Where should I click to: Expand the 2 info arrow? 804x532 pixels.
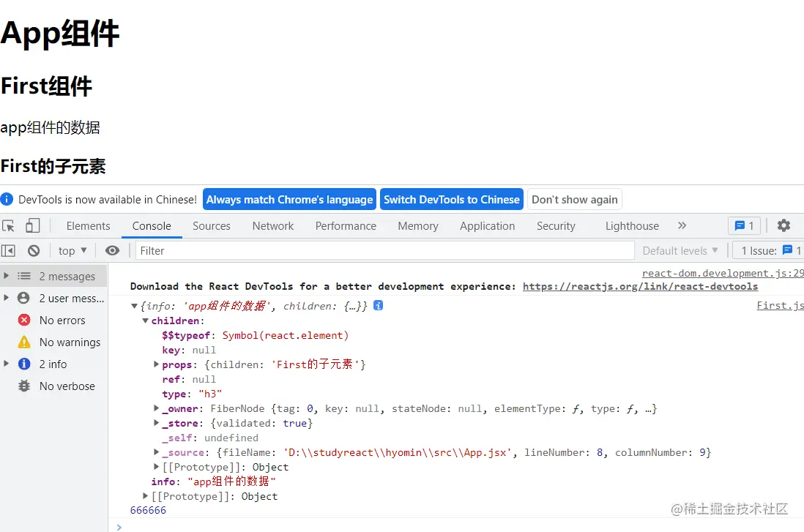(6, 364)
